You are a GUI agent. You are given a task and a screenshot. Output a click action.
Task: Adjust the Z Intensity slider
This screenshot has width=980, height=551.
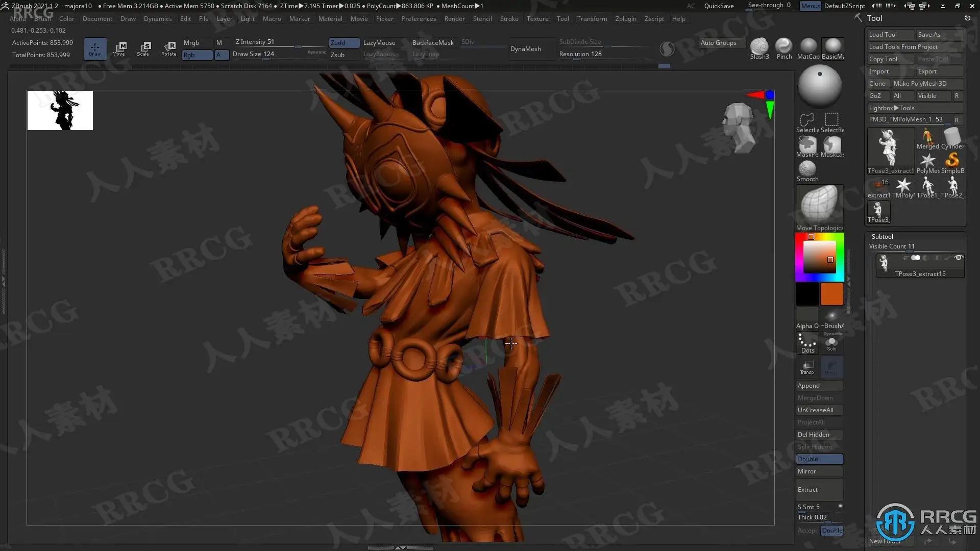point(279,43)
